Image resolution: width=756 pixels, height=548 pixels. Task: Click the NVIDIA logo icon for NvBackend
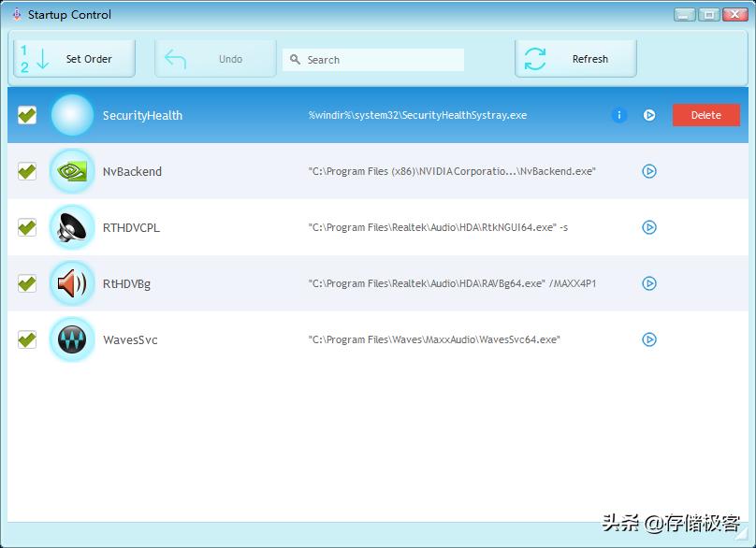click(x=72, y=171)
